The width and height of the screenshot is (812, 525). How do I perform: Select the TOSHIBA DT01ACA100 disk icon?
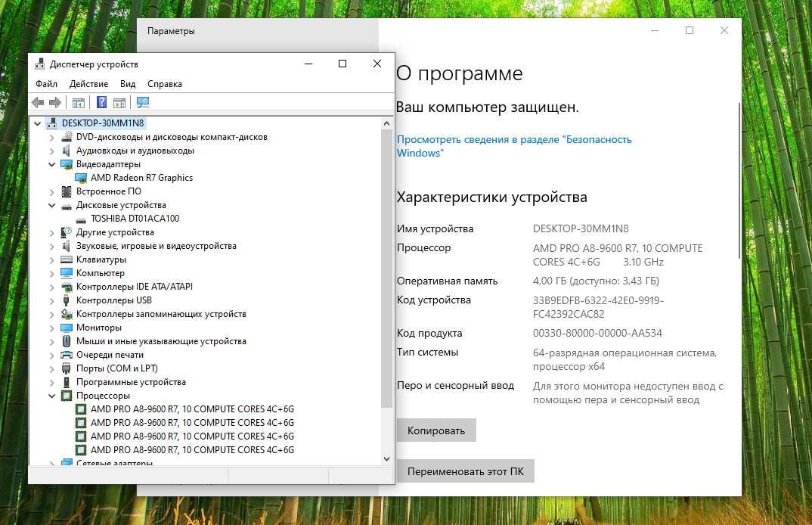81,219
